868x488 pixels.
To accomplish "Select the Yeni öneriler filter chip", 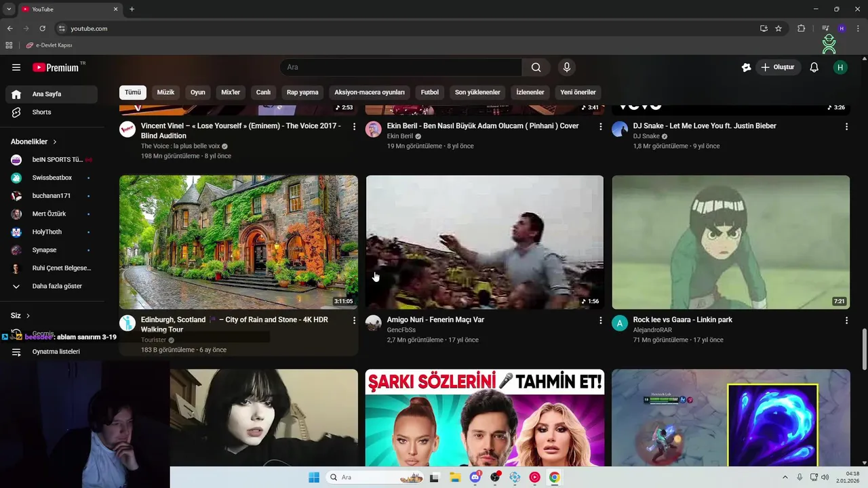I will click(x=578, y=92).
